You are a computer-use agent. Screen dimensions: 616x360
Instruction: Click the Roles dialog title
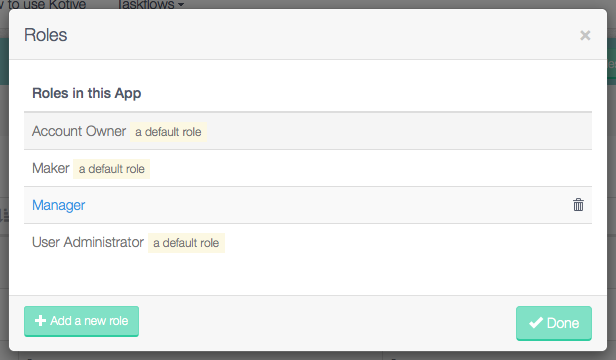point(46,35)
